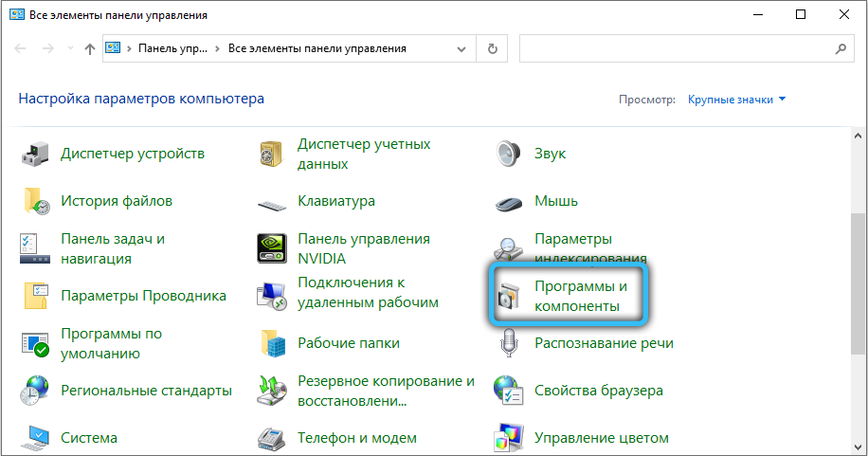Open the NVIDIA control panel icon
The height and width of the screenshot is (456, 868).
[x=273, y=248]
